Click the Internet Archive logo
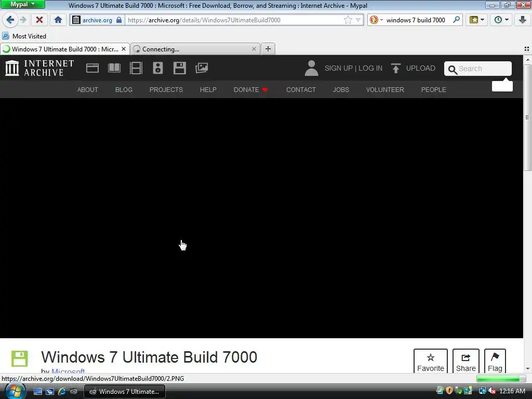The image size is (532, 399). pos(39,68)
